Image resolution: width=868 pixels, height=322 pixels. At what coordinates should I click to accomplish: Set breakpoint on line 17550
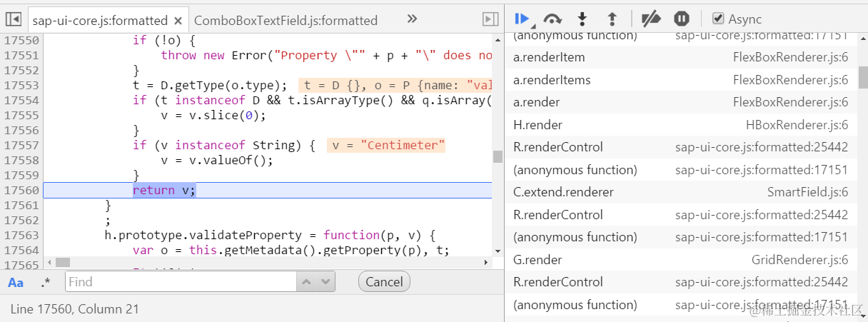[x=21, y=40]
